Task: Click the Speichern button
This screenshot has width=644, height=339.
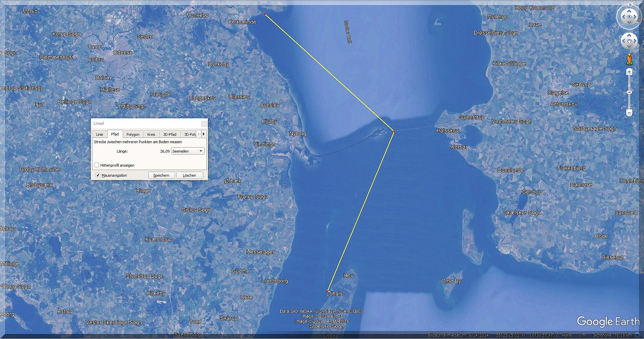Action: (161, 175)
